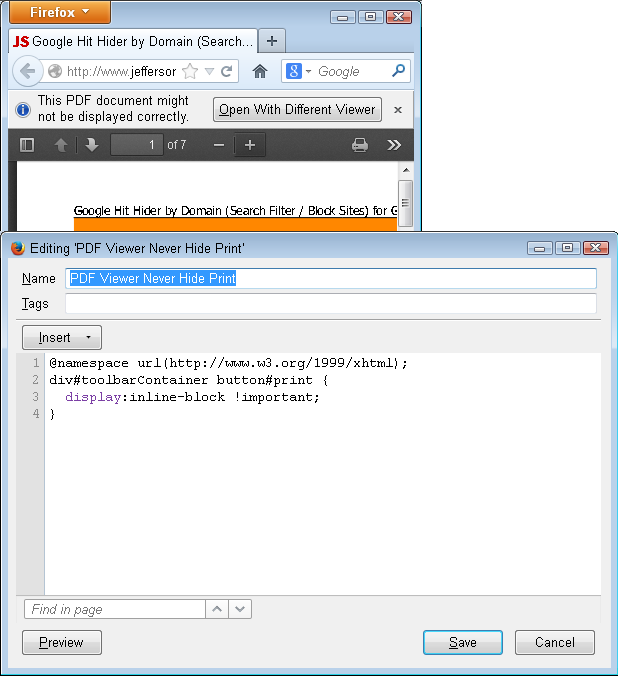Print the PDF with printer icon
This screenshot has height=676, width=618.
pos(360,145)
